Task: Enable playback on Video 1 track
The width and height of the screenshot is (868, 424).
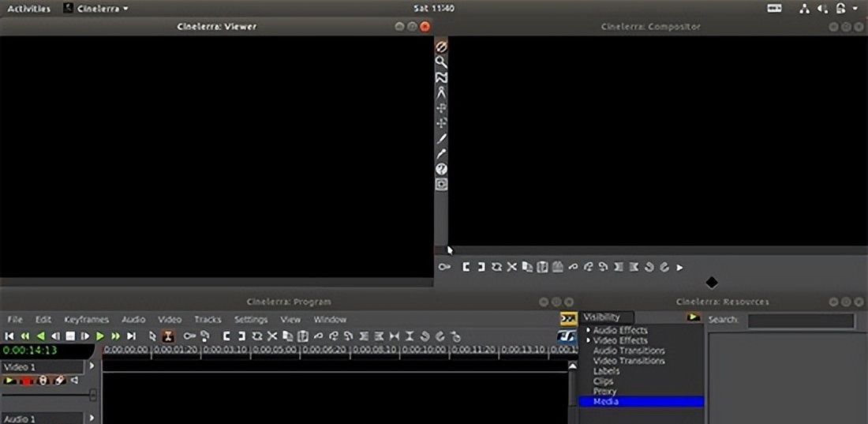Action: click(9, 381)
